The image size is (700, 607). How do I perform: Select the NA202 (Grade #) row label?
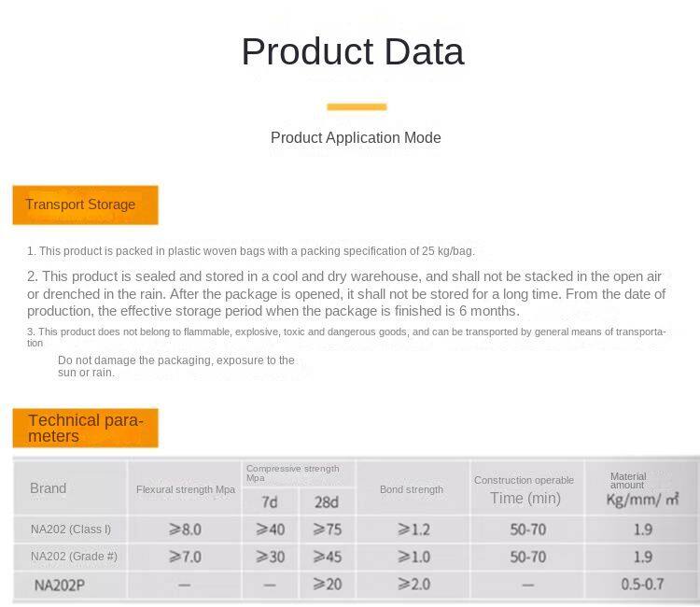point(74,557)
